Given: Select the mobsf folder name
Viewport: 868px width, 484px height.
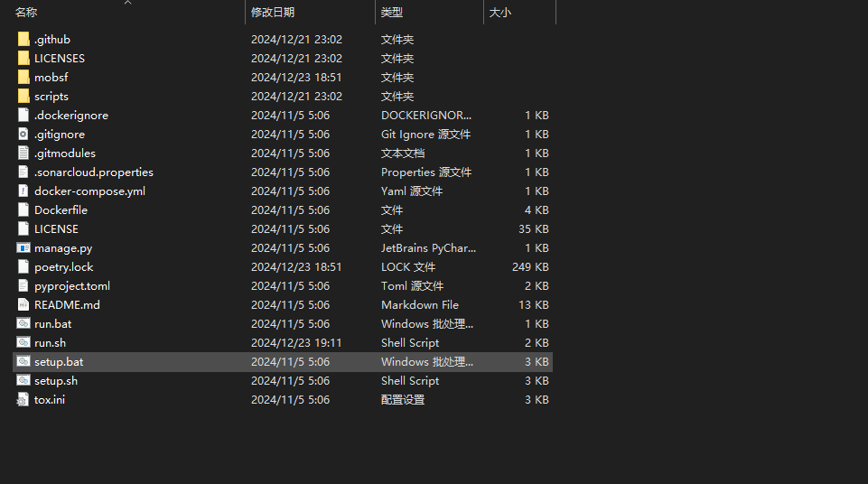Looking at the screenshot, I should click(x=51, y=77).
